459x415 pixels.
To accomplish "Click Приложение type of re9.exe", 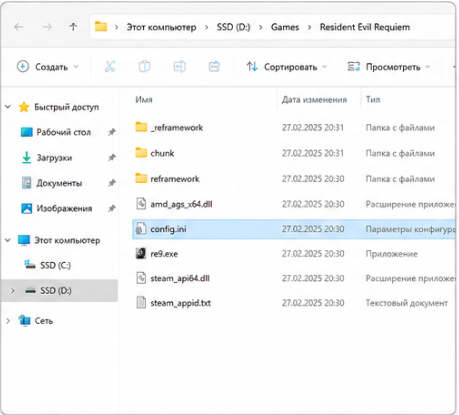I will pos(392,254).
